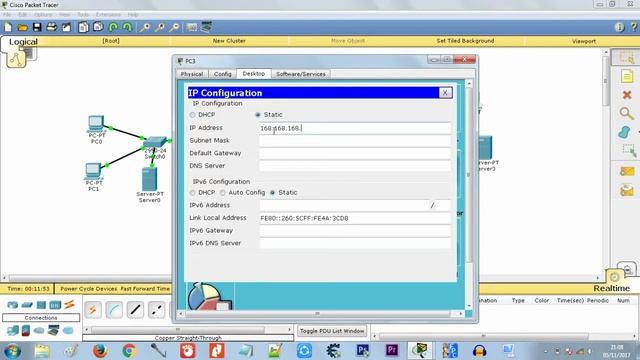Viewport: 640px width, 360px height.
Task: Switch to the Config tab
Action: pyautogui.click(x=222, y=74)
